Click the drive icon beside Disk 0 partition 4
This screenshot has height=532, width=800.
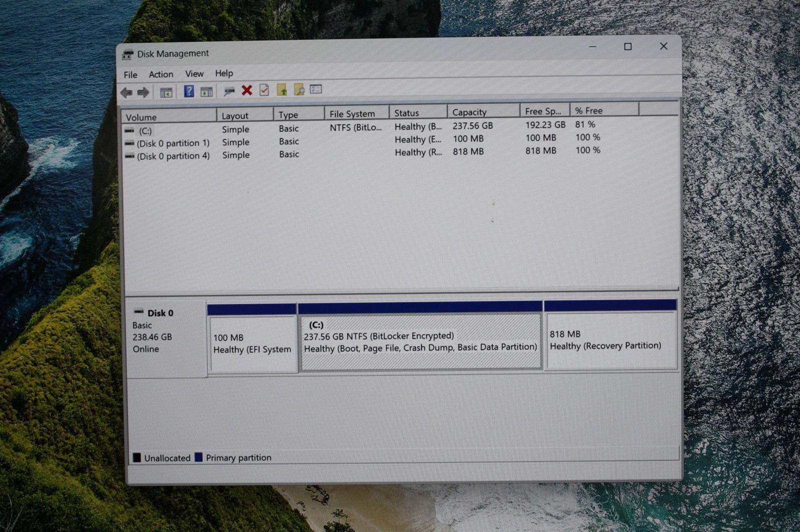click(x=130, y=156)
